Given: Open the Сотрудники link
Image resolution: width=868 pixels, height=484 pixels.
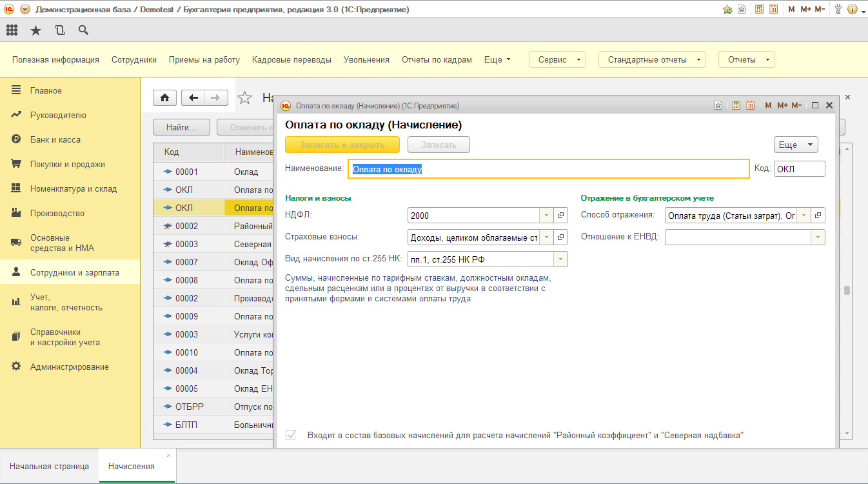Looking at the screenshot, I should (134, 59).
